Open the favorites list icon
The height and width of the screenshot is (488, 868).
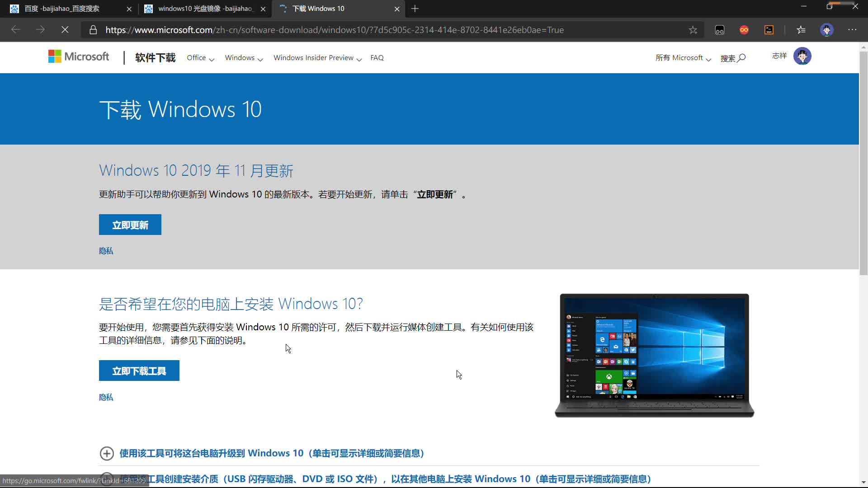pyautogui.click(x=801, y=30)
